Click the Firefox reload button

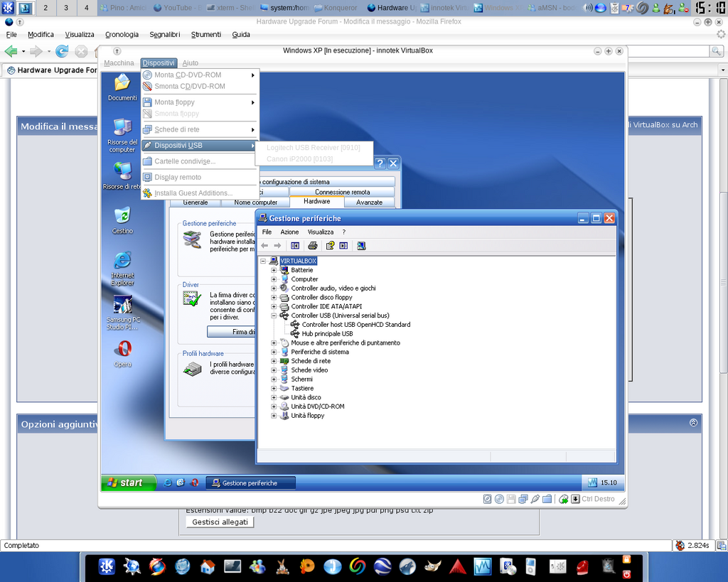(x=62, y=51)
